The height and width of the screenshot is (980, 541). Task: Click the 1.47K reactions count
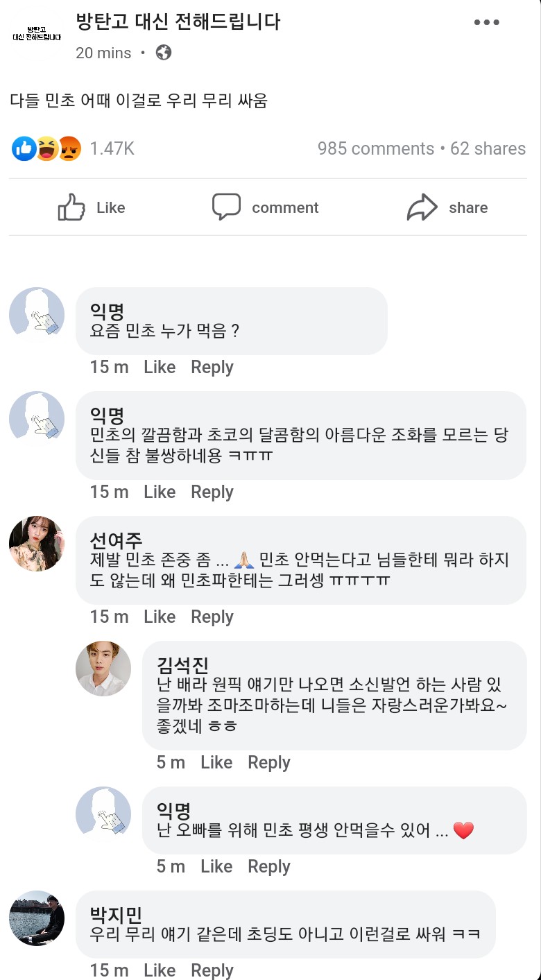(x=112, y=148)
